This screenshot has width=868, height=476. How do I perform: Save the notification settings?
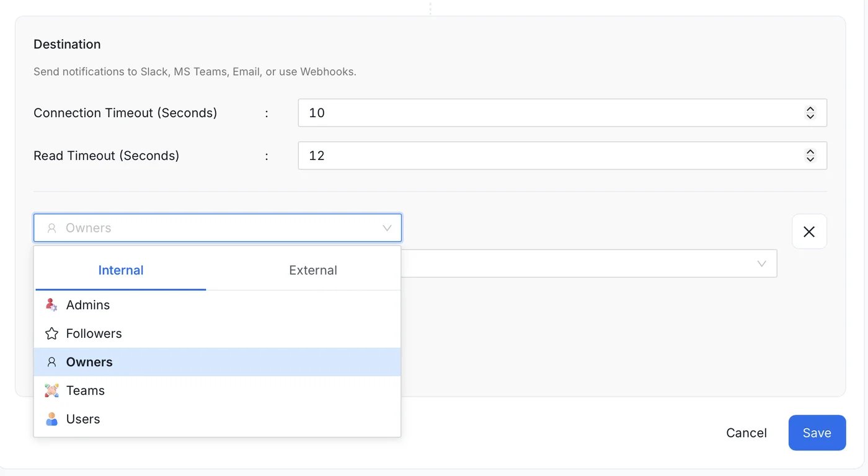[x=817, y=433]
